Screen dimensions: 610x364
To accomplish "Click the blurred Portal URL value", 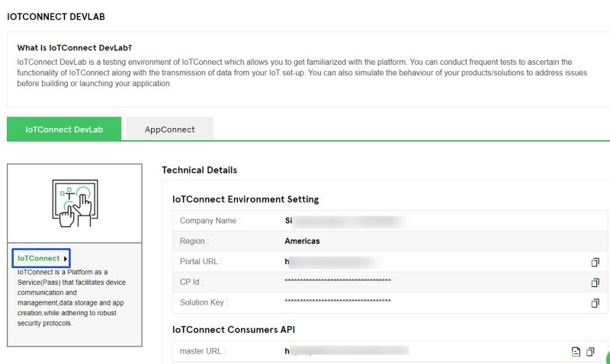I will pos(332,261).
